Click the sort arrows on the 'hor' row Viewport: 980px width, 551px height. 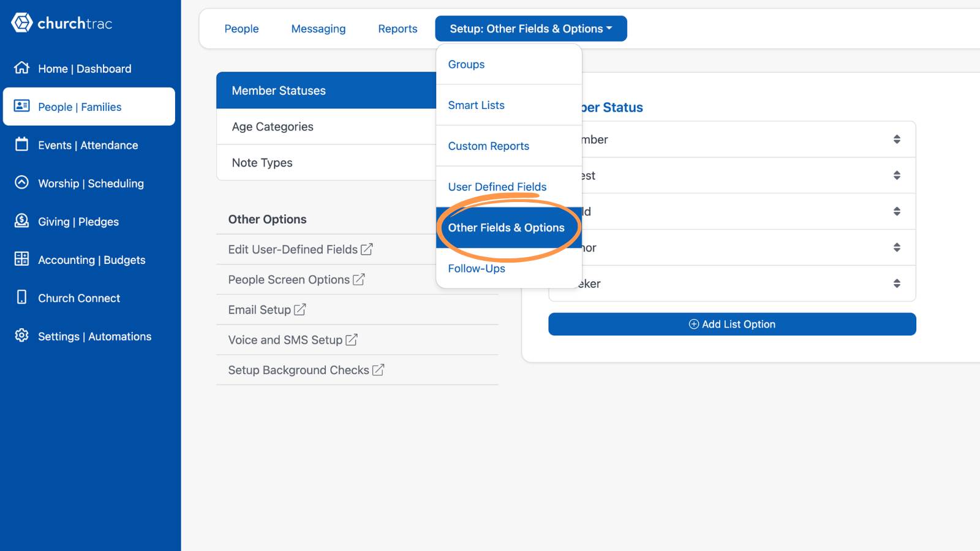(x=897, y=247)
